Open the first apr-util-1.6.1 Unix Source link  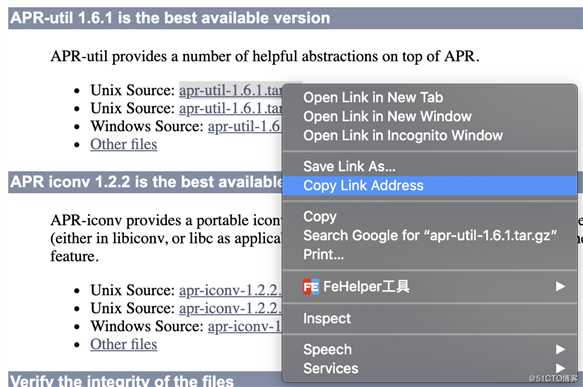231,90
